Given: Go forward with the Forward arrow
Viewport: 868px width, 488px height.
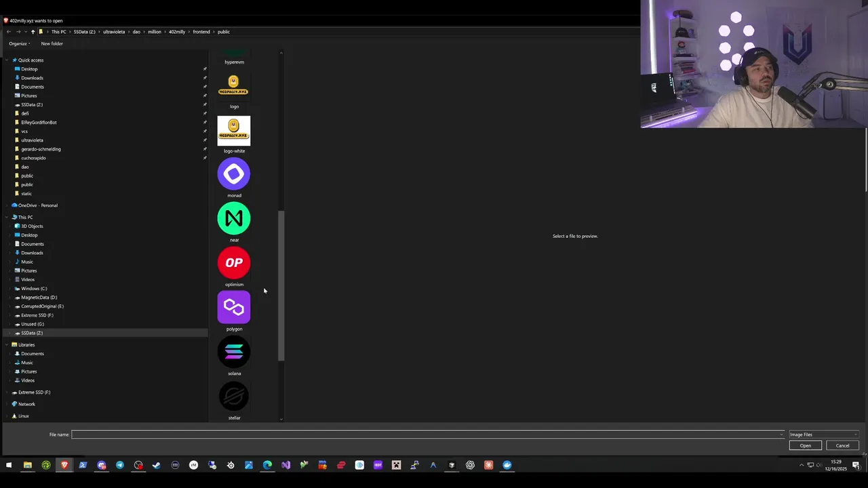Looking at the screenshot, I should click(18, 32).
